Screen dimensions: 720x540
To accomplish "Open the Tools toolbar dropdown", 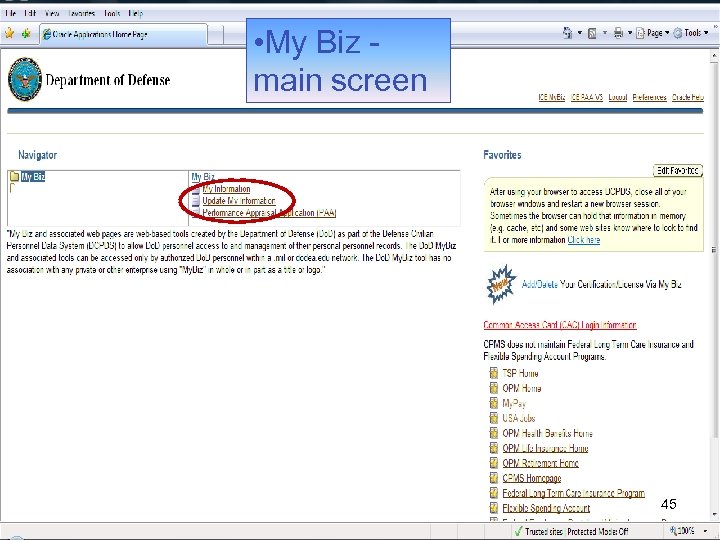I will pos(691,33).
